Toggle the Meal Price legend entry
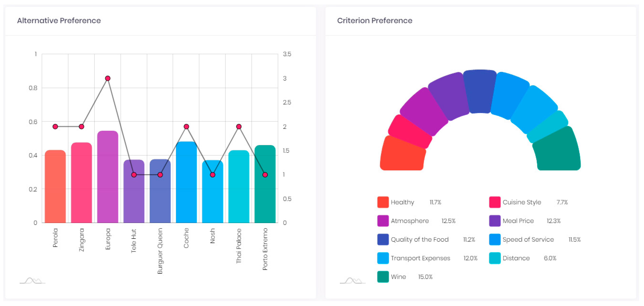 518,221
